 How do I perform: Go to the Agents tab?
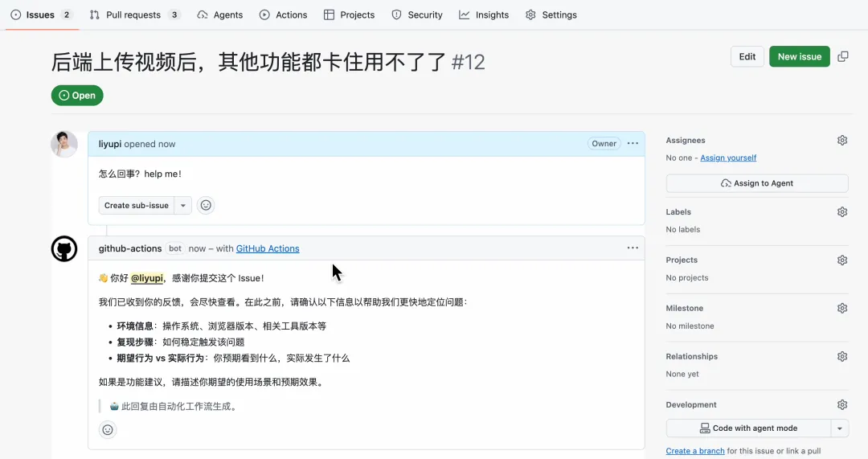[x=219, y=15]
